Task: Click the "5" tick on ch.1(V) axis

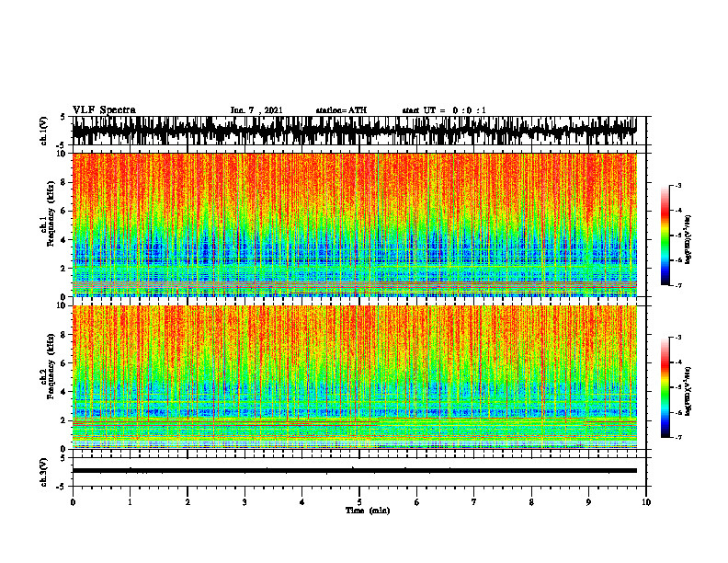Action: [63, 118]
